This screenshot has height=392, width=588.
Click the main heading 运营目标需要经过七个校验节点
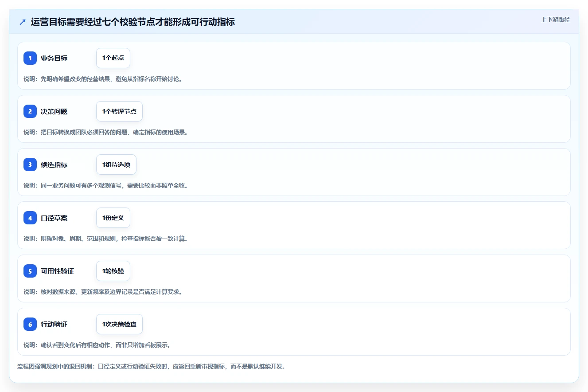(x=133, y=22)
